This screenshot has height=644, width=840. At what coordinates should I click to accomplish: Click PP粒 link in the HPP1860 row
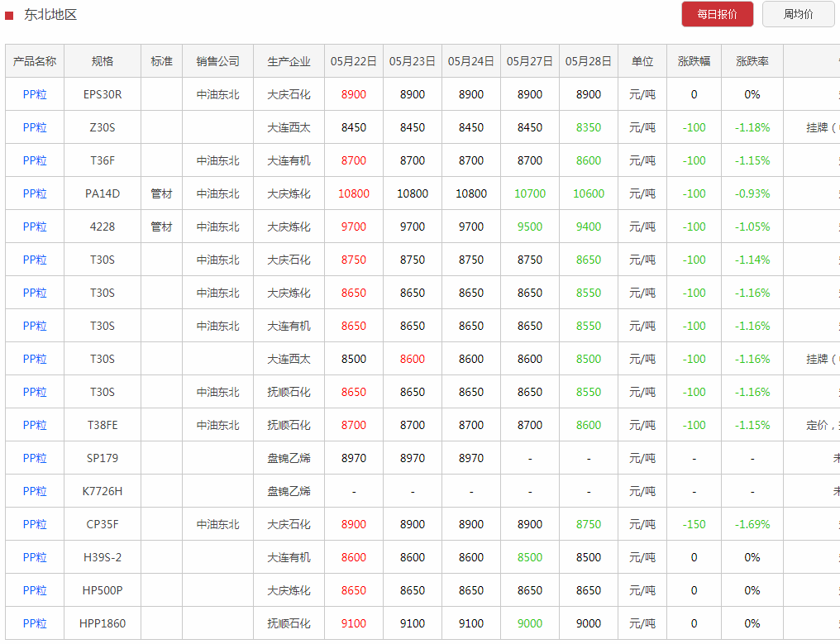click(x=35, y=623)
